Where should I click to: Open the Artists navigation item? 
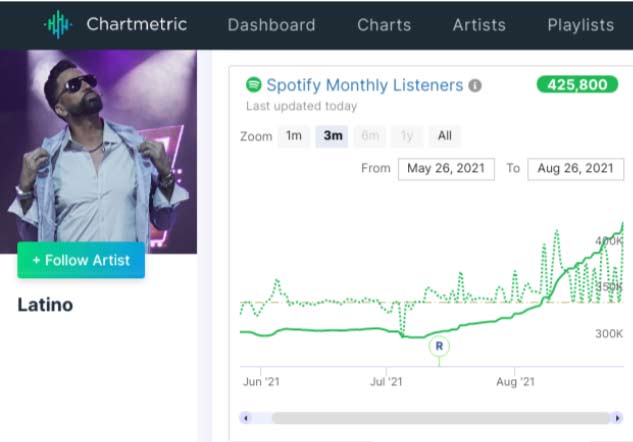point(479,25)
